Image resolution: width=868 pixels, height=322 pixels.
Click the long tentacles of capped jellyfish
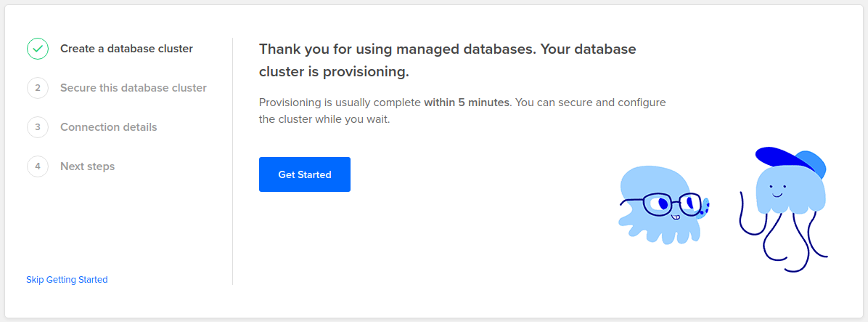(784, 238)
